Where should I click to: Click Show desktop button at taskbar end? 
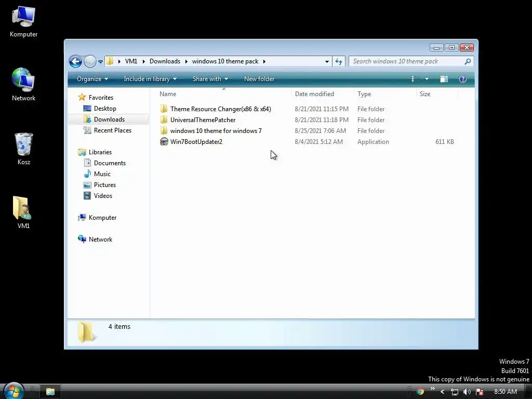pos(528,392)
